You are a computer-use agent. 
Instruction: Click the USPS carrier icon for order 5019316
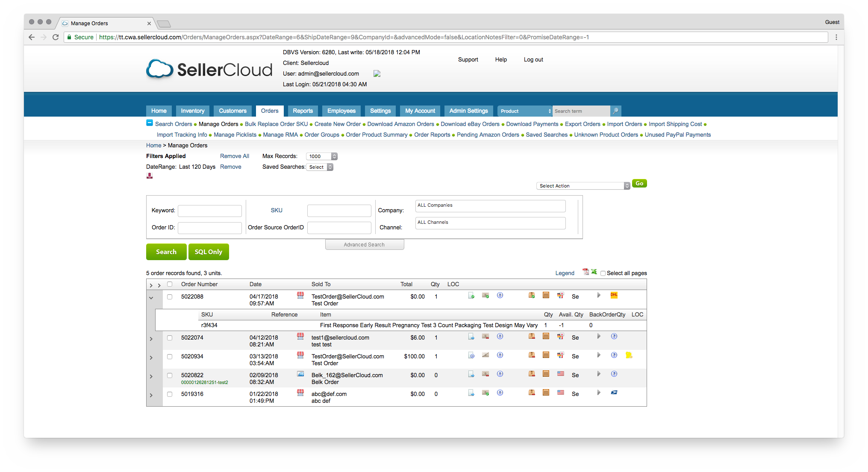tap(614, 393)
